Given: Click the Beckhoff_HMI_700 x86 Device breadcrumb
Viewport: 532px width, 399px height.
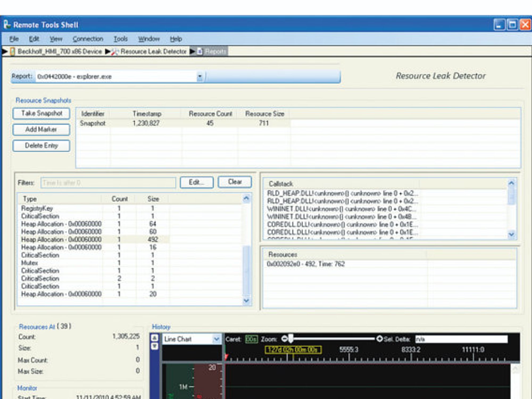Looking at the screenshot, I should 60,51.
